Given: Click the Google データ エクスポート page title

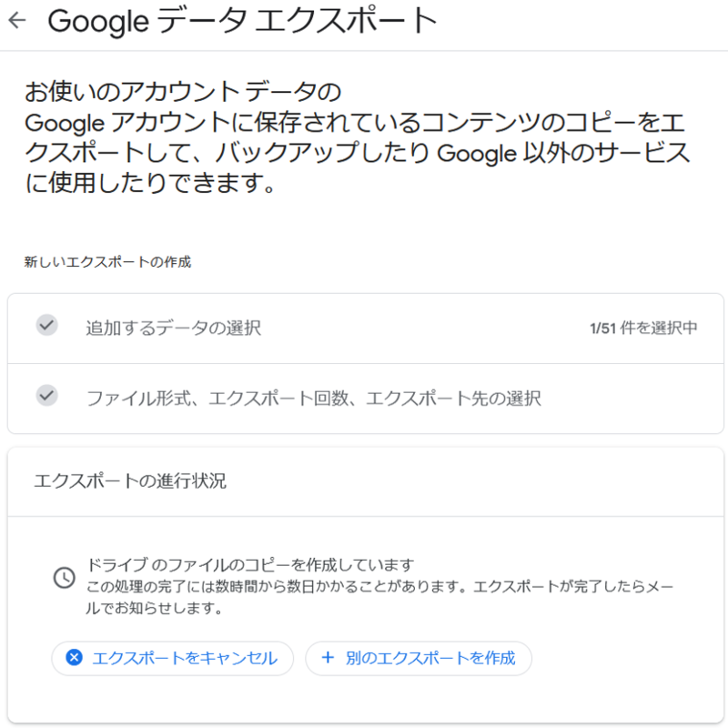Looking at the screenshot, I should pyautogui.click(x=242, y=21).
